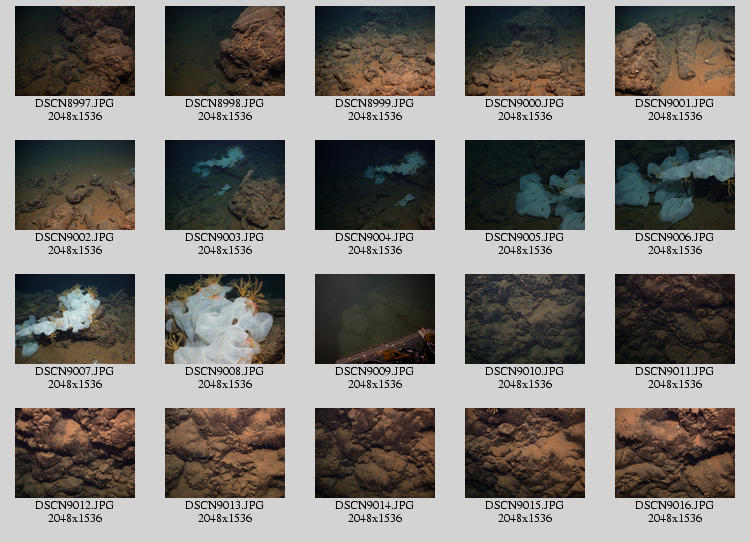The width and height of the screenshot is (750, 542).
Task: Select thumbnail DSCN9010.JPG
Action: [525, 319]
